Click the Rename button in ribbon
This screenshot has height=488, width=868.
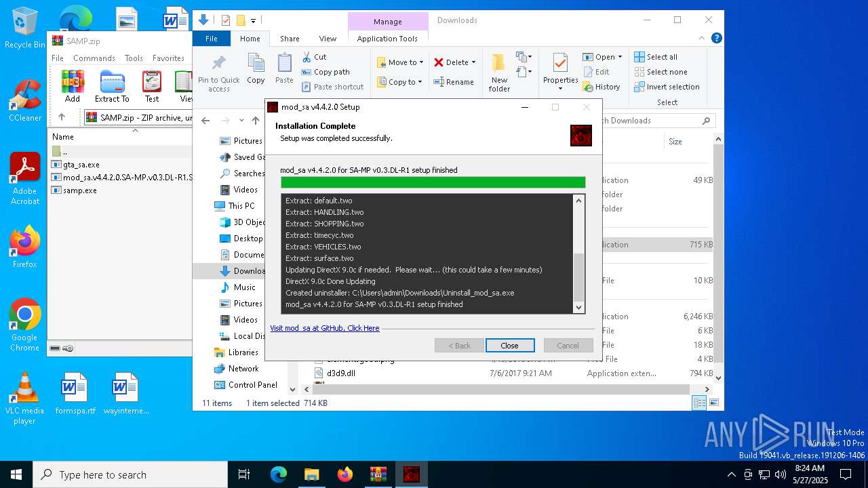pos(454,82)
